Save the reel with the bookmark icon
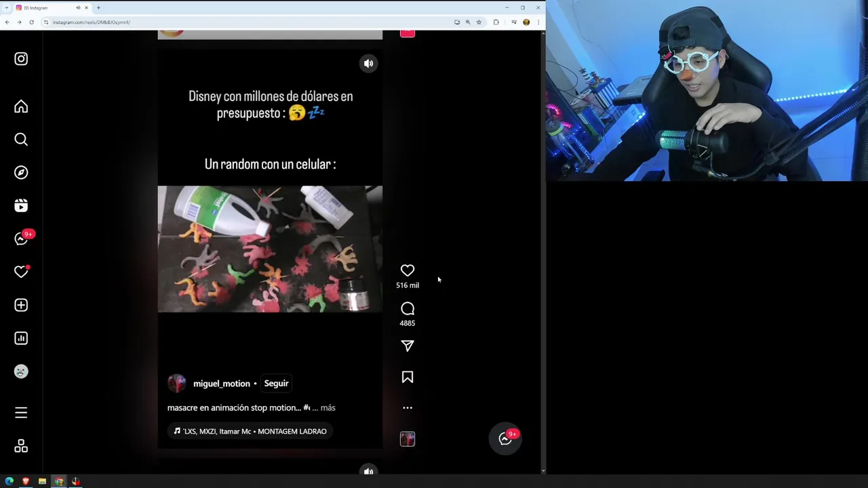 408,377
